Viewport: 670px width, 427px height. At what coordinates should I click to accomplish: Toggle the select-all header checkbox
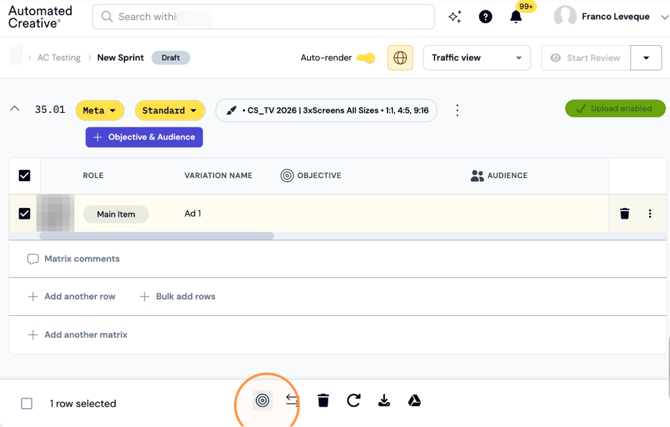pyautogui.click(x=24, y=175)
